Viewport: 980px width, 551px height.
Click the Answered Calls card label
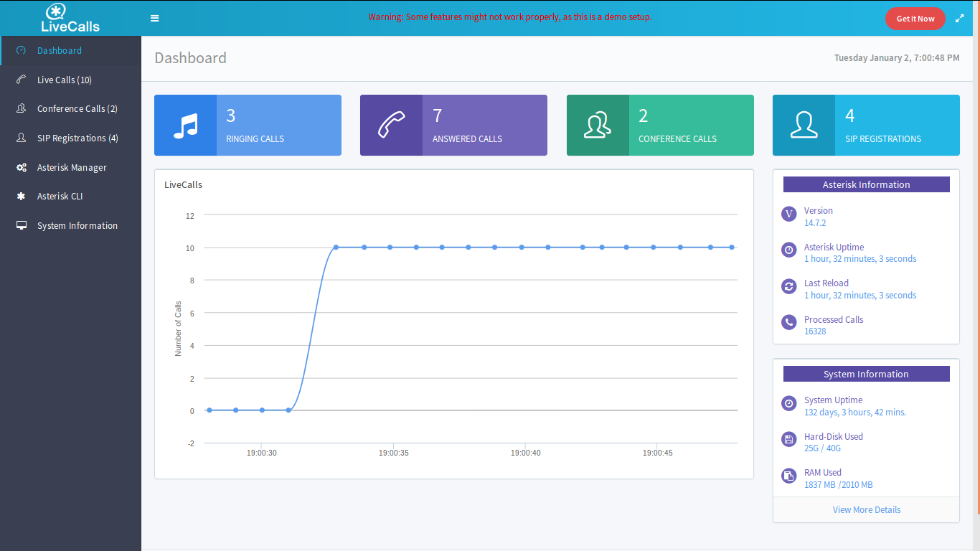tap(467, 138)
